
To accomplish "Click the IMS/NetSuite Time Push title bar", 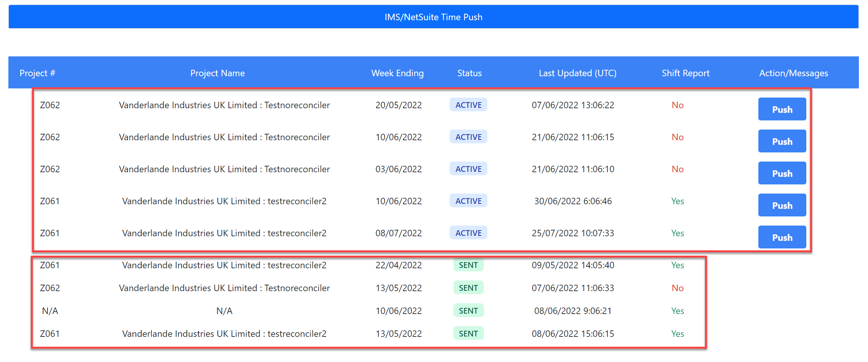I will point(434,17).
